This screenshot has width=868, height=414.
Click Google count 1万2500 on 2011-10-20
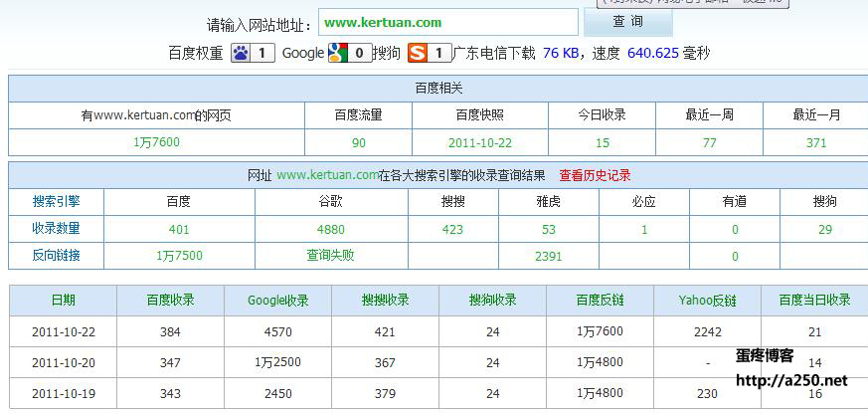(277, 362)
